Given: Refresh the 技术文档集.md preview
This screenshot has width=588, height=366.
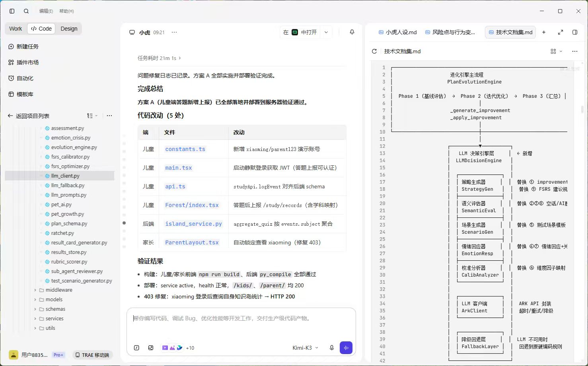Looking at the screenshot, I should click(x=374, y=51).
